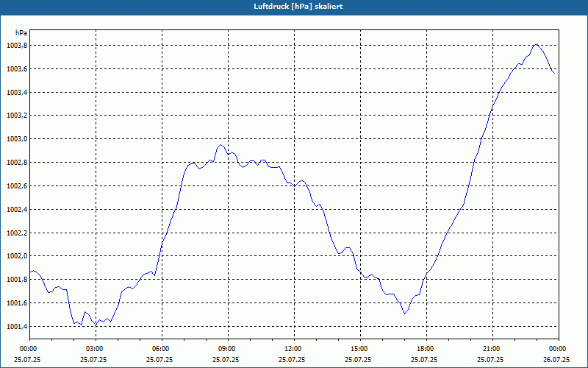The height and width of the screenshot is (368, 588).
Task: Click the 25.07.25 date under 12:00
Action: pyautogui.click(x=293, y=359)
